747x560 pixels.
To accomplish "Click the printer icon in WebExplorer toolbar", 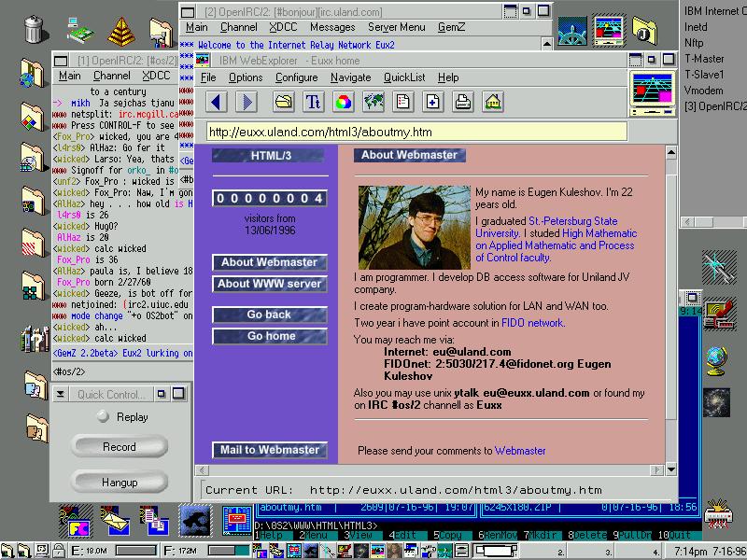I will (x=463, y=102).
